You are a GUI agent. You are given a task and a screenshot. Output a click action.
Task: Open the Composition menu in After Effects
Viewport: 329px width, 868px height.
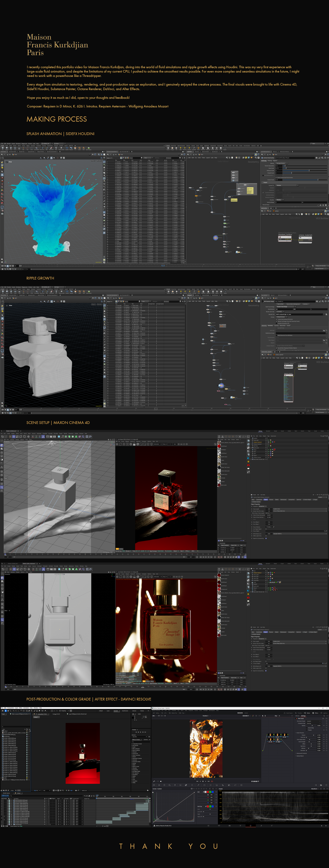pyautogui.click(x=11, y=708)
